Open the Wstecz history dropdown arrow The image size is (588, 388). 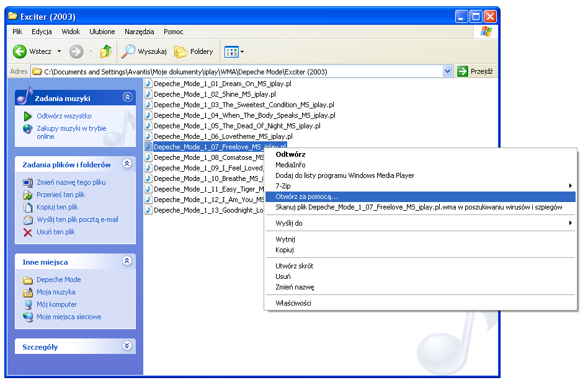point(60,51)
